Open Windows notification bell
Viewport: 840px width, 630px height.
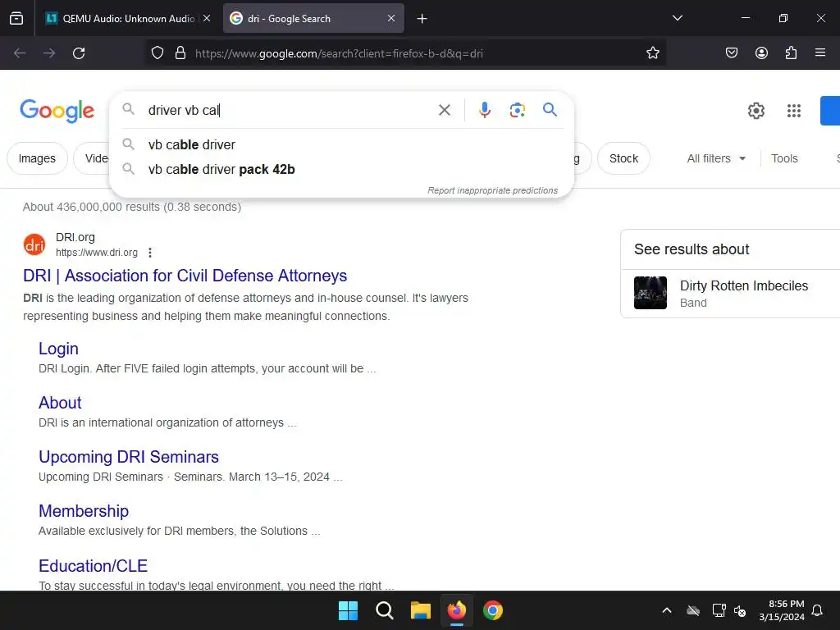818,610
